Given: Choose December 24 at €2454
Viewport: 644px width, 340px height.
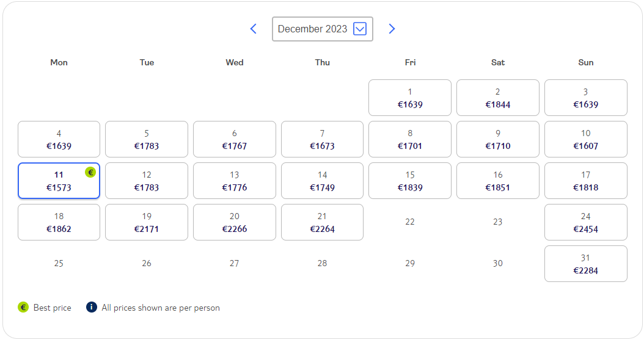Looking at the screenshot, I should (x=586, y=222).
